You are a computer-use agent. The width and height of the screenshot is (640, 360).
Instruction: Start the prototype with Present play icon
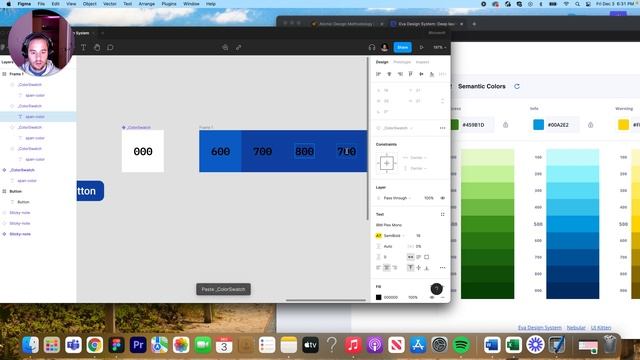click(421, 47)
